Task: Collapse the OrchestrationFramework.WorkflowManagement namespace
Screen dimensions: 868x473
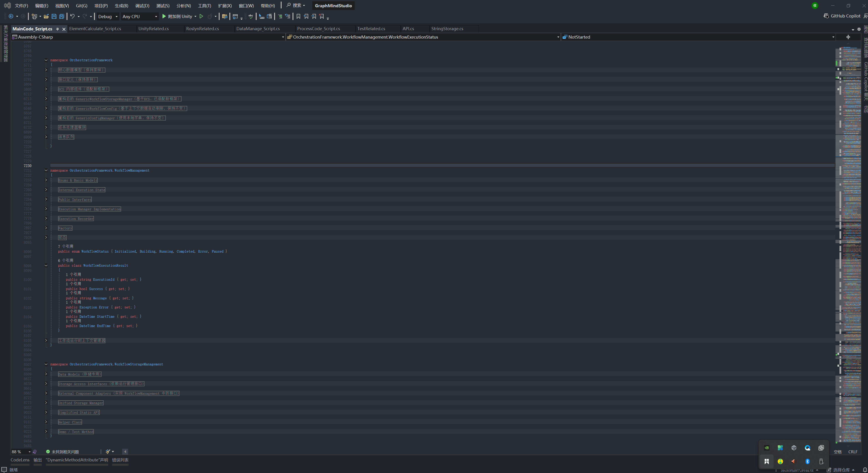Action: (46, 170)
